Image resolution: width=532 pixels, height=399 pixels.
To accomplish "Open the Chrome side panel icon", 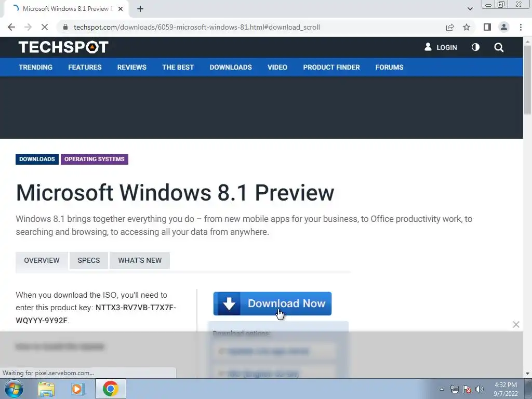I will pyautogui.click(x=487, y=27).
